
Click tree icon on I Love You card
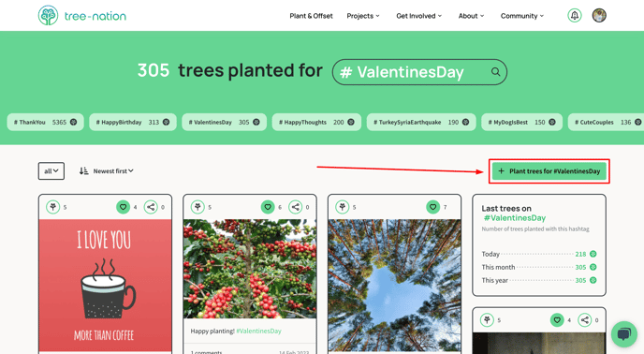[53, 207]
